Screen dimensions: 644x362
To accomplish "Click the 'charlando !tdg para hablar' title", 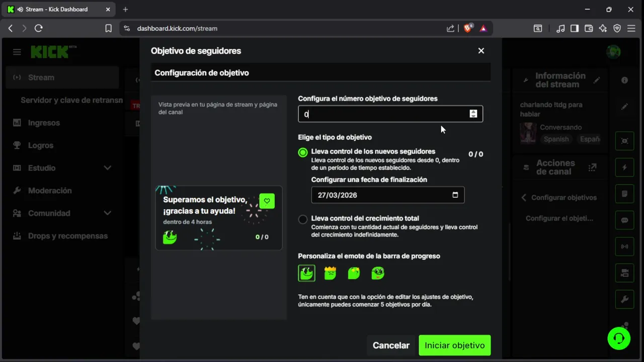I will click(551, 109).
